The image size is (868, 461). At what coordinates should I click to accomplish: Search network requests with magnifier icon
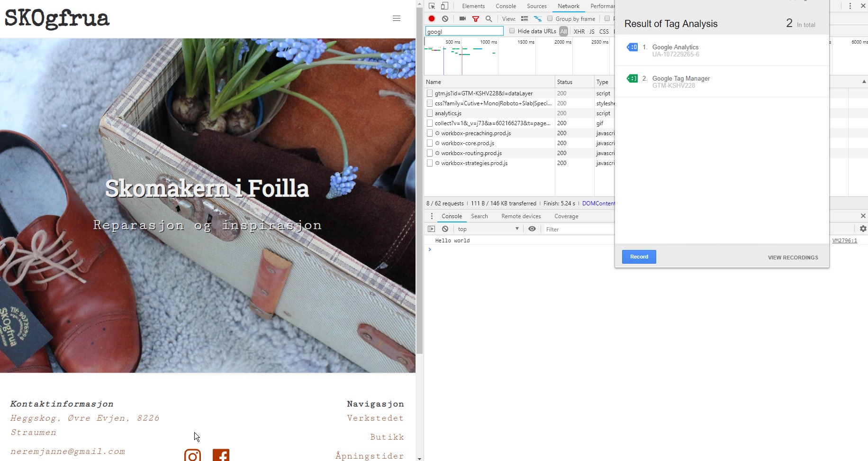click(x=488, y=19)
